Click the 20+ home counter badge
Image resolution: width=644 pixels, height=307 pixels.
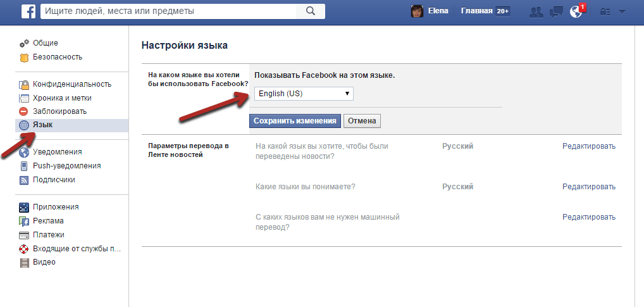[503, 11]
